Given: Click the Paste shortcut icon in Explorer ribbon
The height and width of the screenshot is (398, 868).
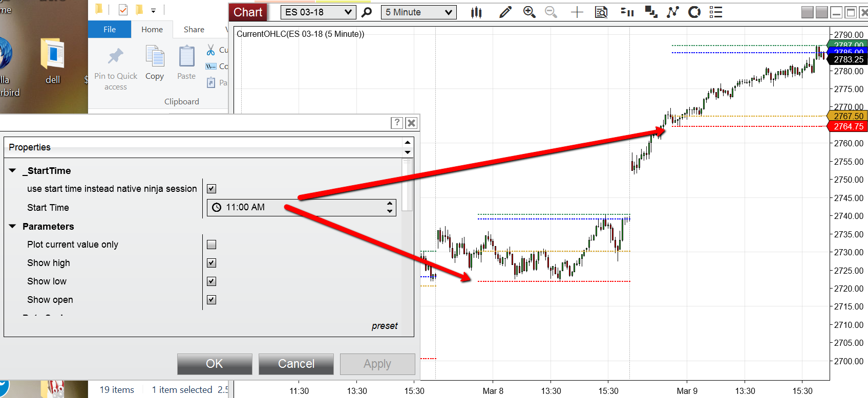Looking at the screenshot, I should click(x=211, y=82).
